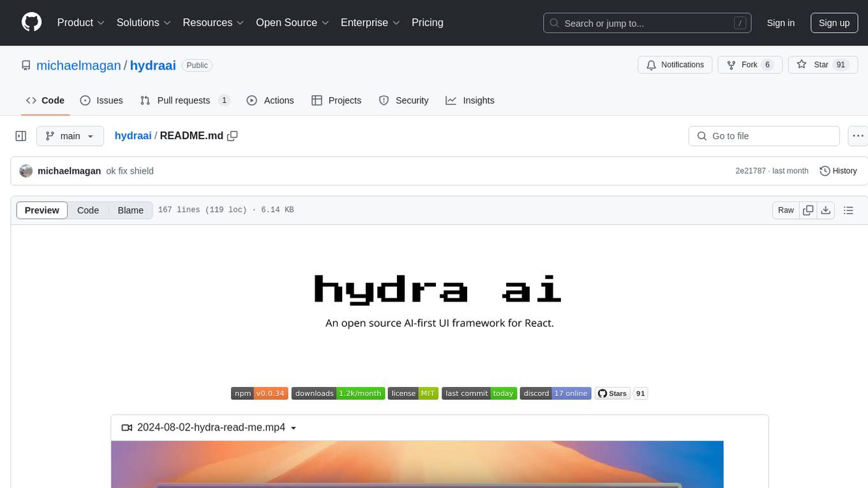Open the 'ok fix shield' commit message
The image size is (868, 488).
[130, 171]
